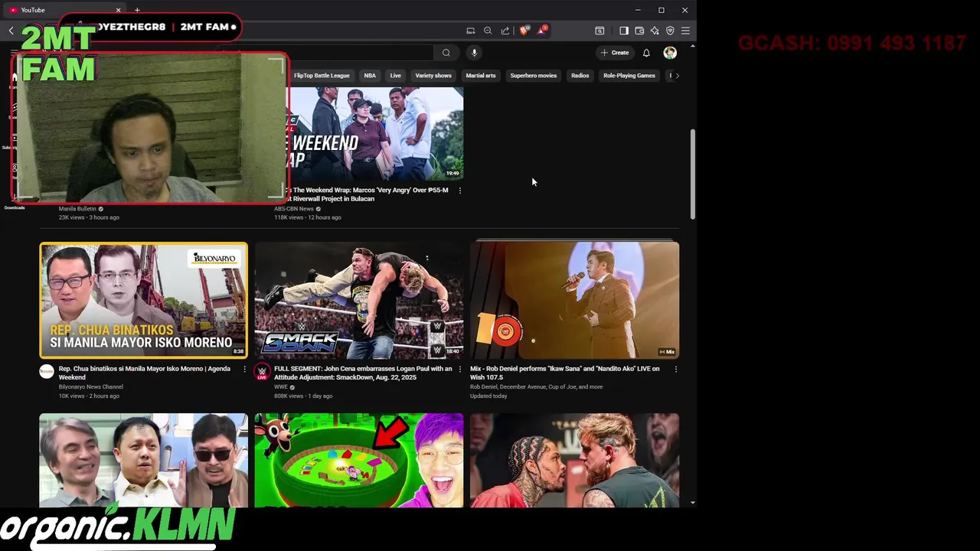Click the install app icon in address bar

(x=470, y=31)
